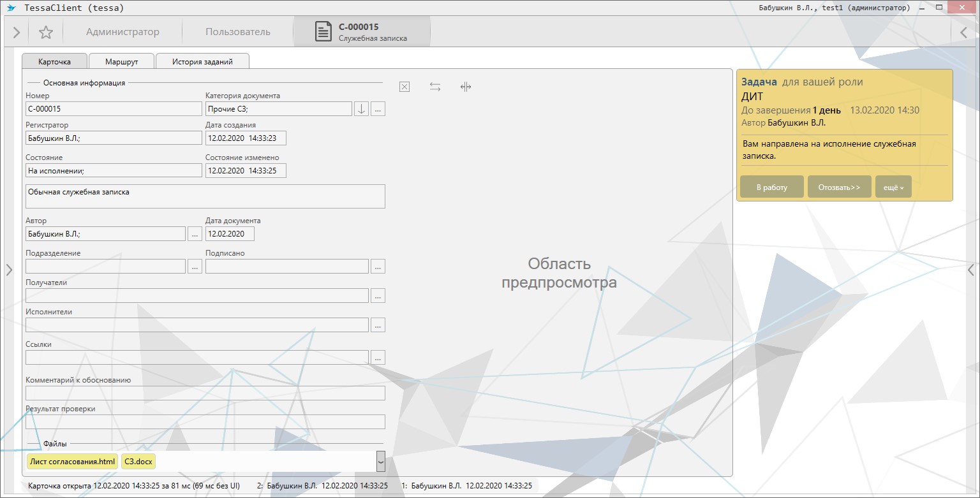Viewport: 980px width, 498px height.
Task: Open ellipsis picker for Категория документа
Action: click(x=378, y=109)
